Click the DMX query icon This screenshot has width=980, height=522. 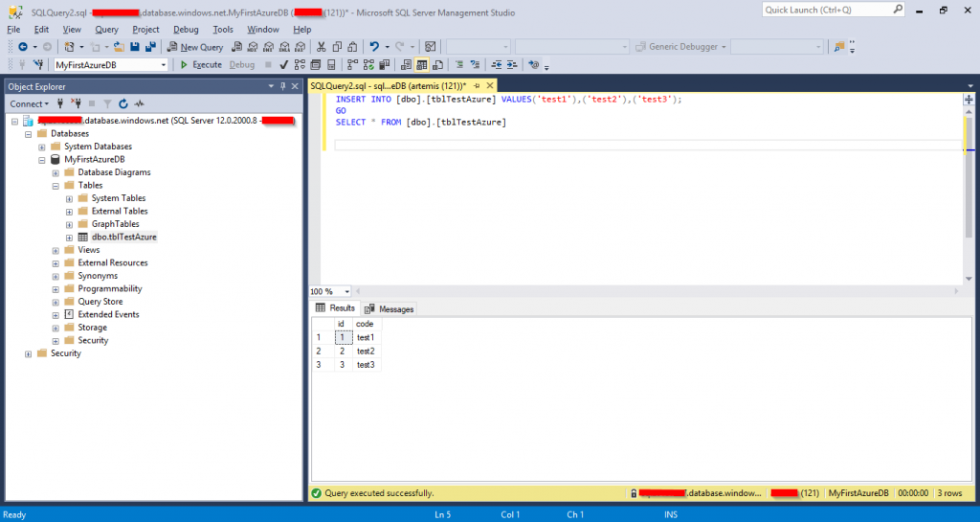[269, 47]
